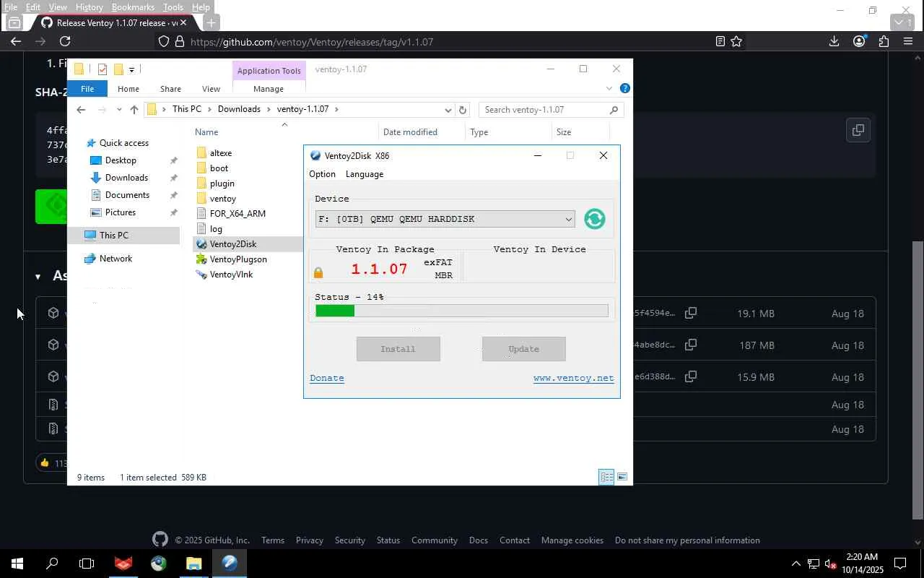Open the taskbar search
The height and width of the screenshot is (578, 924).
point(52,564)
